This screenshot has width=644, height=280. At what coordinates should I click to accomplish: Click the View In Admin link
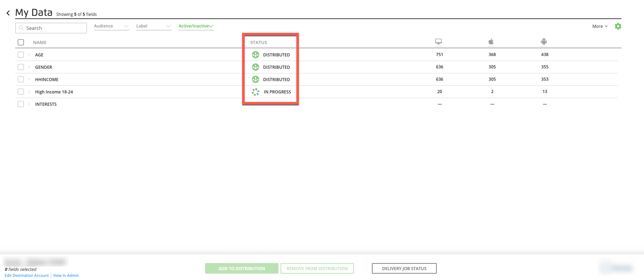pyautogui.click(x=66, y=275)
